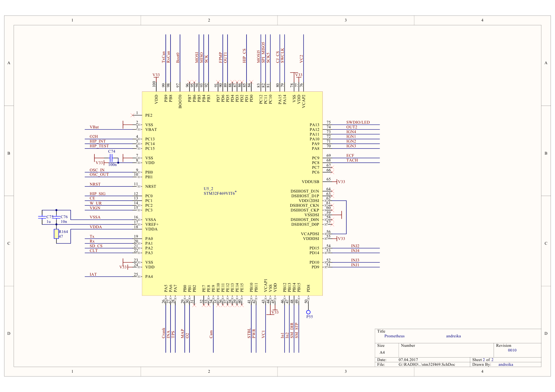Screen dimensions: 555x392
Task: Select the Crank net label
Action: click(x=164, y=333)
